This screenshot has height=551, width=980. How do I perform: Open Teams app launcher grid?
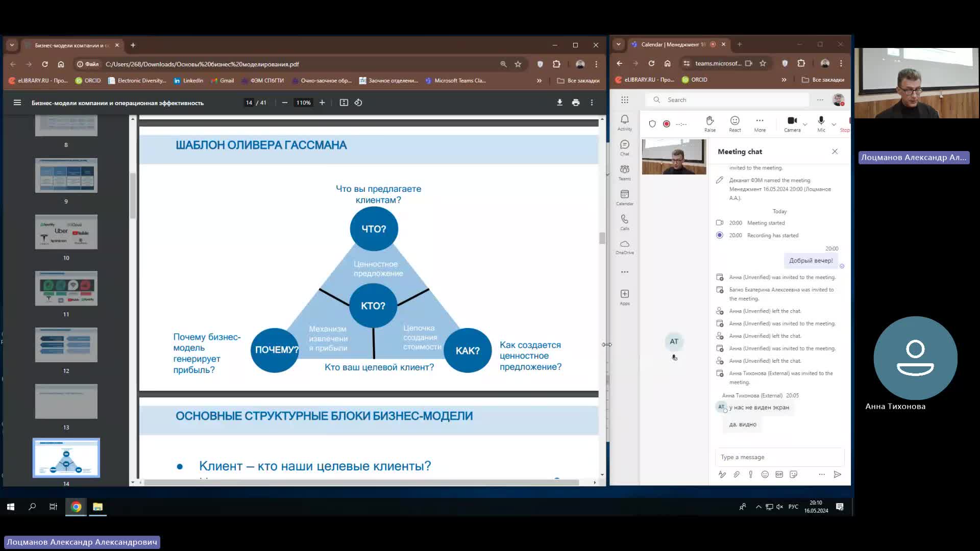[625, 100]
